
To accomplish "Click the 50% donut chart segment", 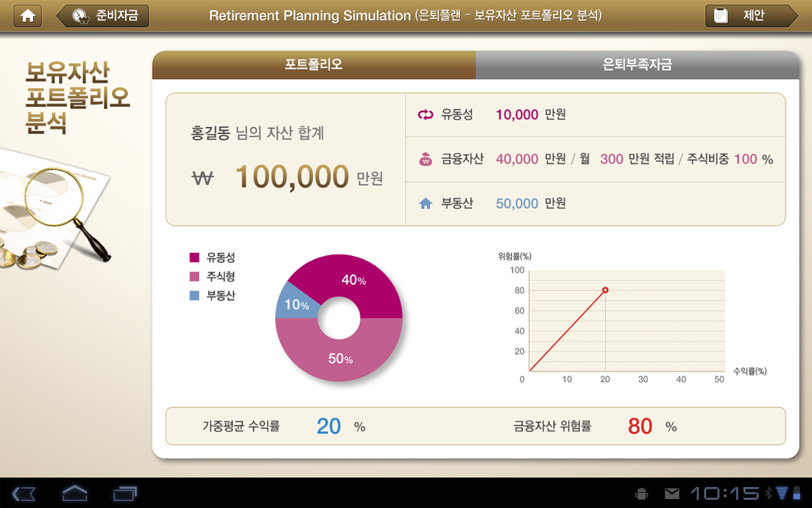I will [341, 359].
